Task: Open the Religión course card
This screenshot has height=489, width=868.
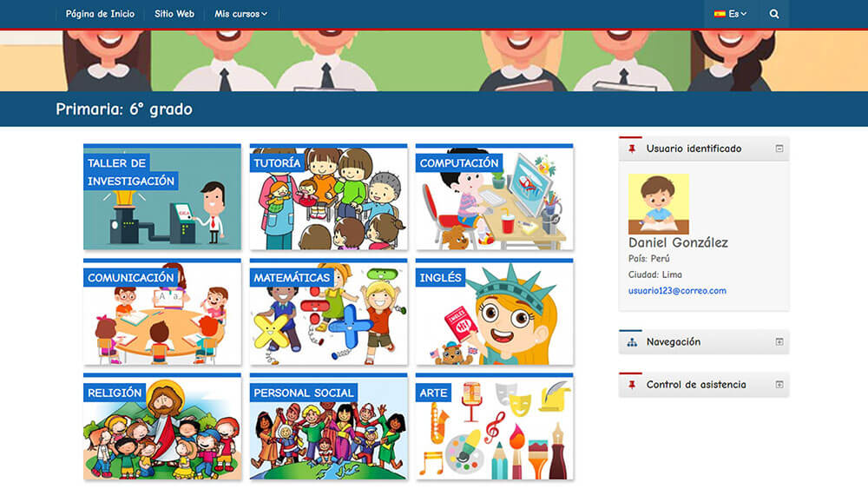Action: (x=162, y=426)
